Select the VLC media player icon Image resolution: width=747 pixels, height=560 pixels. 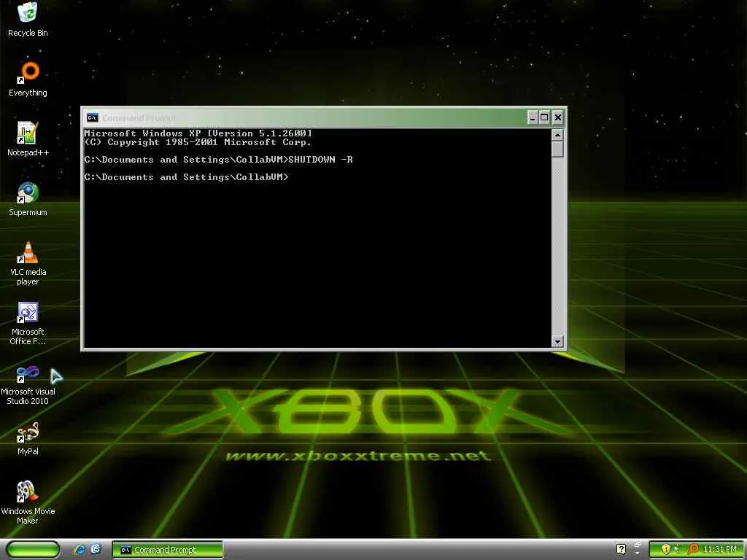[x=28, y=263]
